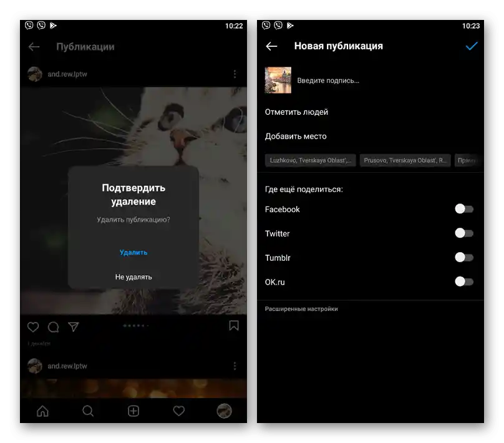504x443 pixels.
Task: Open options menu on the lower and.rew.lptw post
Action: coord(235,365)
